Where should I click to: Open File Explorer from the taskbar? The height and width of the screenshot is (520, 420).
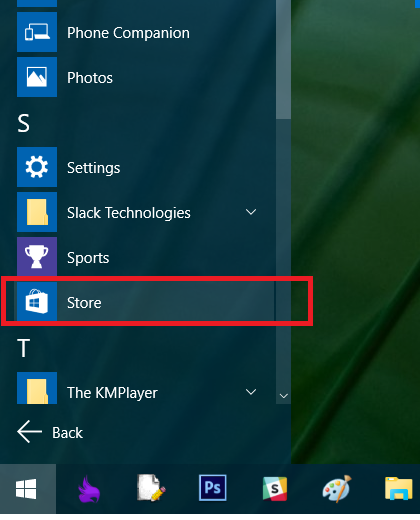pos(399,488)
